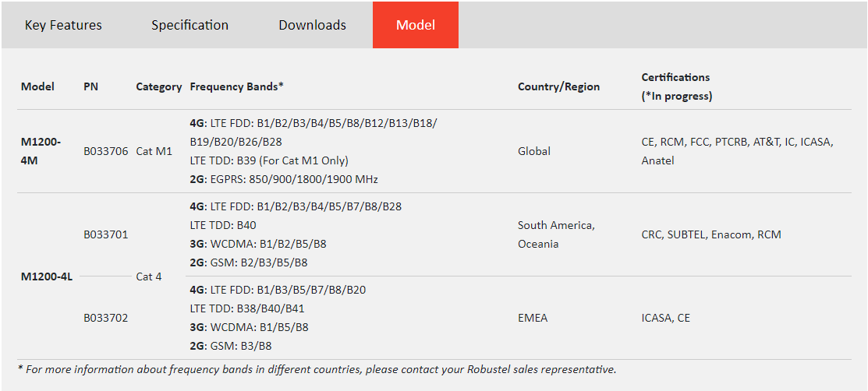Select part number B033701
This screenshot has width=868, height=391.
(106, 234)
